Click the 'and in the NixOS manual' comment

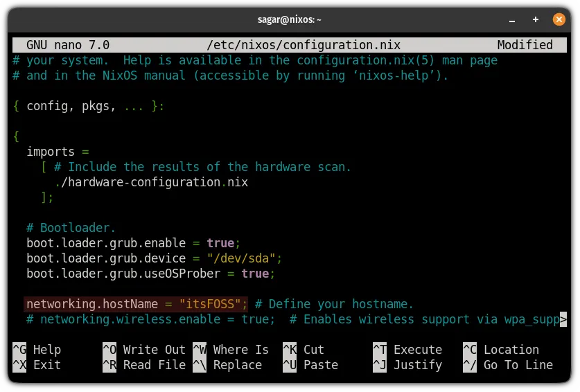(231, 75)
